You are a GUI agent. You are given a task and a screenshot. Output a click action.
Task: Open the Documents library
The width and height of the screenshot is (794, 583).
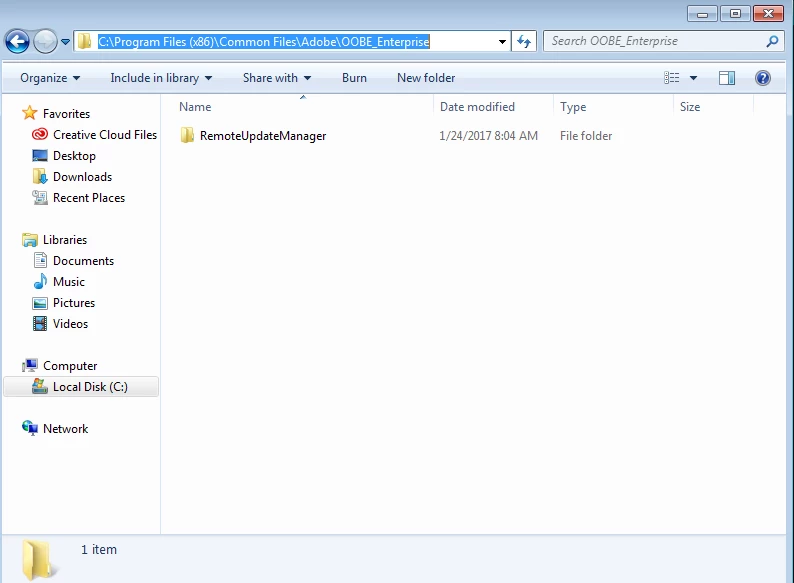coord(84,261)
